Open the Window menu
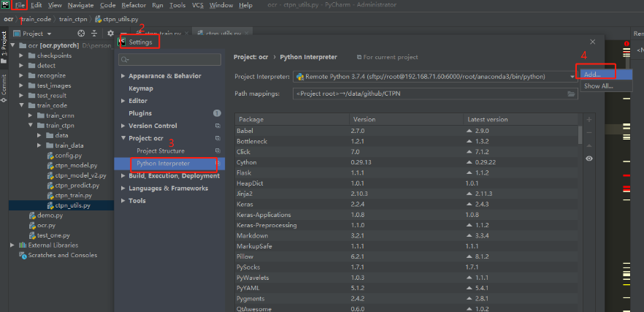 [x=221, y=5]
